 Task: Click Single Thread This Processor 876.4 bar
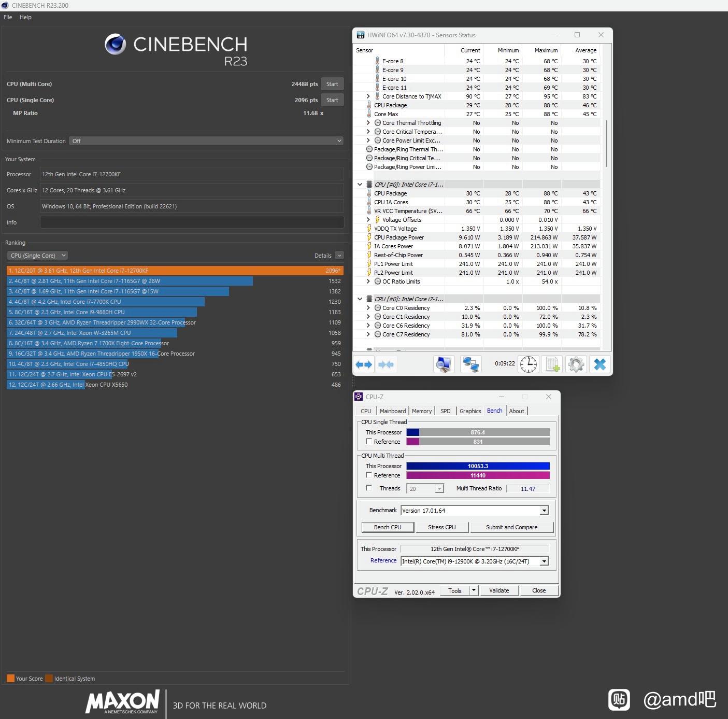478,432
